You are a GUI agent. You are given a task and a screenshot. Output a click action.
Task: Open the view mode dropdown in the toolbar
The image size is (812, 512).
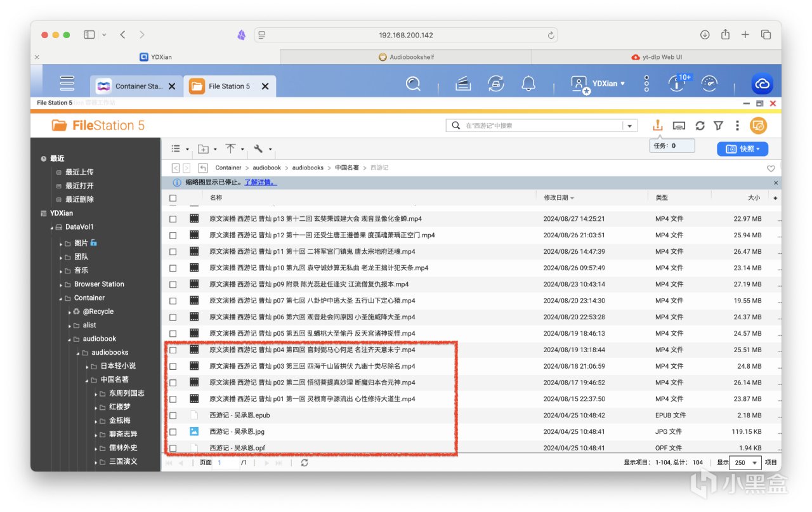point(180,149)
